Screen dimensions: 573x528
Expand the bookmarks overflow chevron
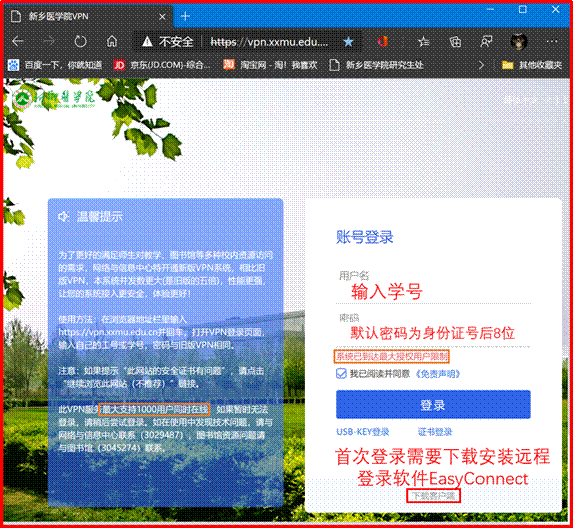[481, 65]
